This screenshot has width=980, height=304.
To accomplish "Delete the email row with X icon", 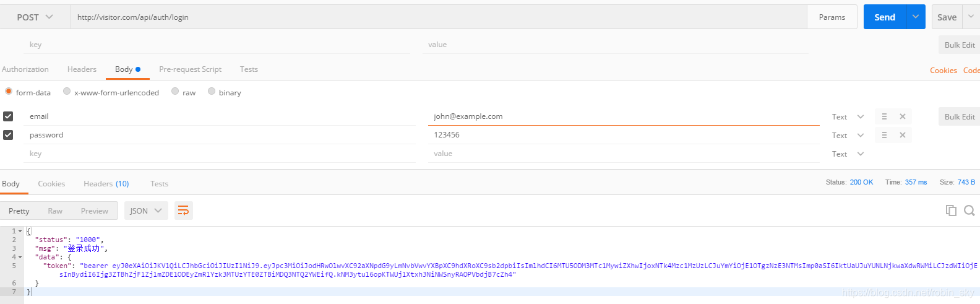I will [x=903, y=116].
